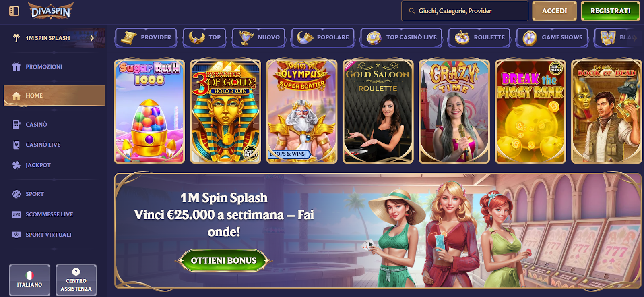
Task: Click the Sport Virtuali icon
Action: 16,235
